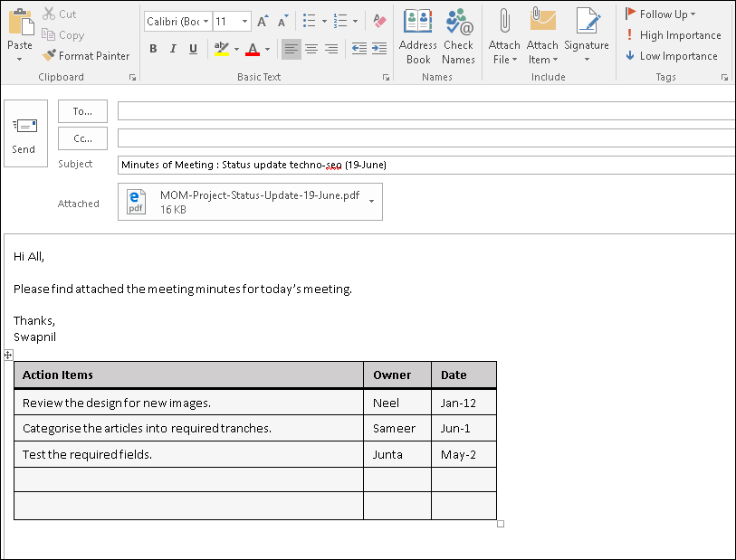Activate the Format Painter
Screen dimensions: 736x560
(x=85, y=56)
